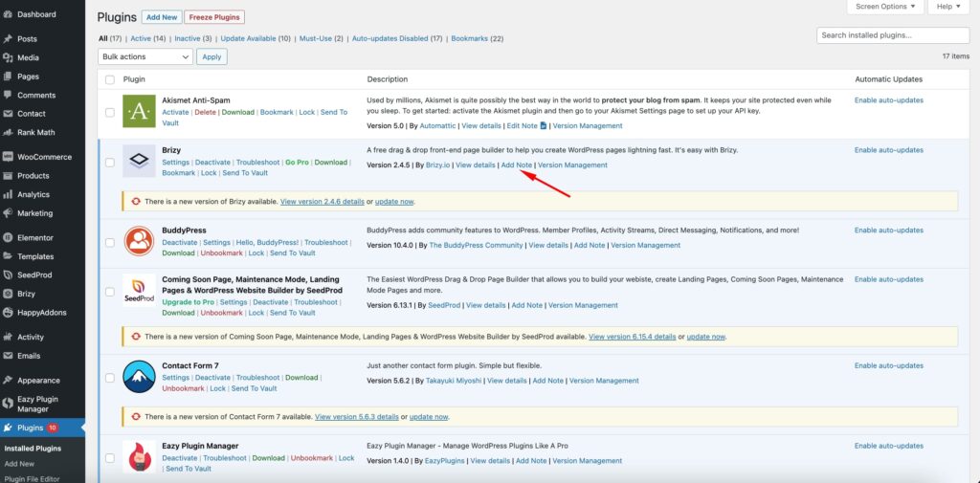Click the Akismet plugin logo
Image resolution: width=980 pixels, height=483 pixels.
(139, 111)
